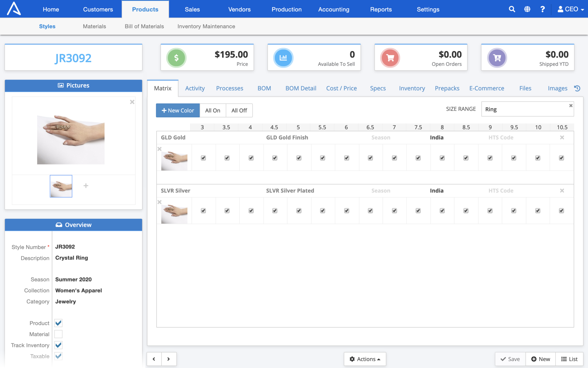Image resolution: width=588 pixels, height=368 pixels.
Task: Switch to the Cost / Price tab
Action: 341,88
